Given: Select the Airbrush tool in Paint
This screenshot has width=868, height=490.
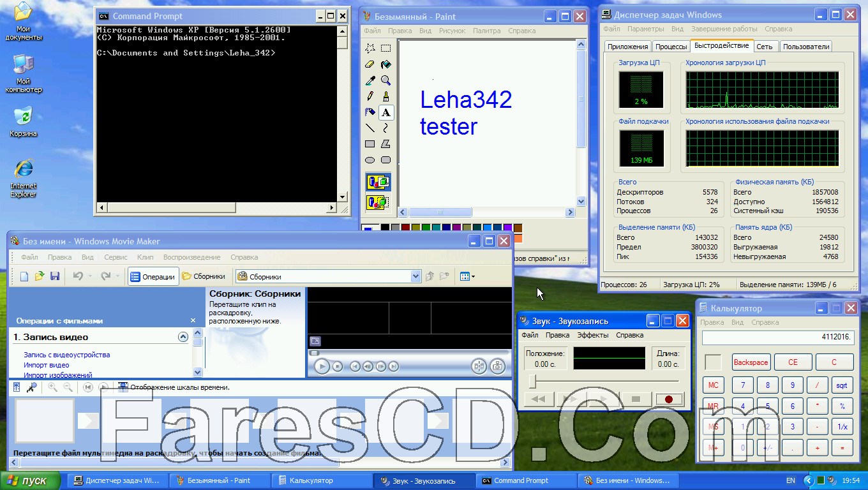Looking at the screenshot, I should [370, 112].
